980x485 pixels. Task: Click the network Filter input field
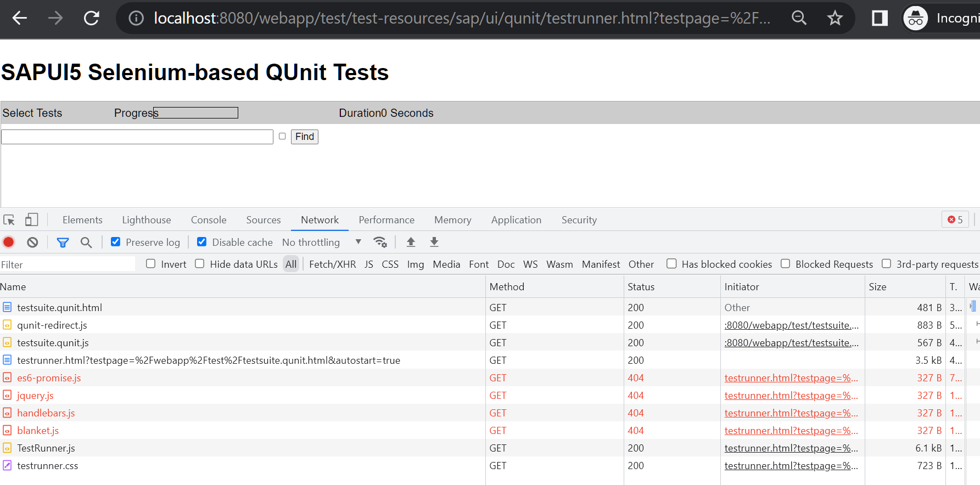[x=68, y=264]
